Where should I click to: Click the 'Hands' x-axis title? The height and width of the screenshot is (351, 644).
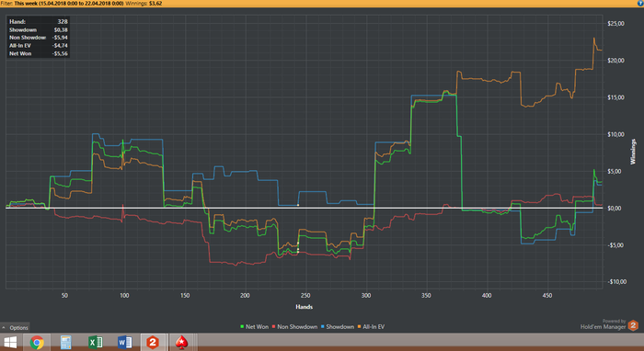point(304,307)
